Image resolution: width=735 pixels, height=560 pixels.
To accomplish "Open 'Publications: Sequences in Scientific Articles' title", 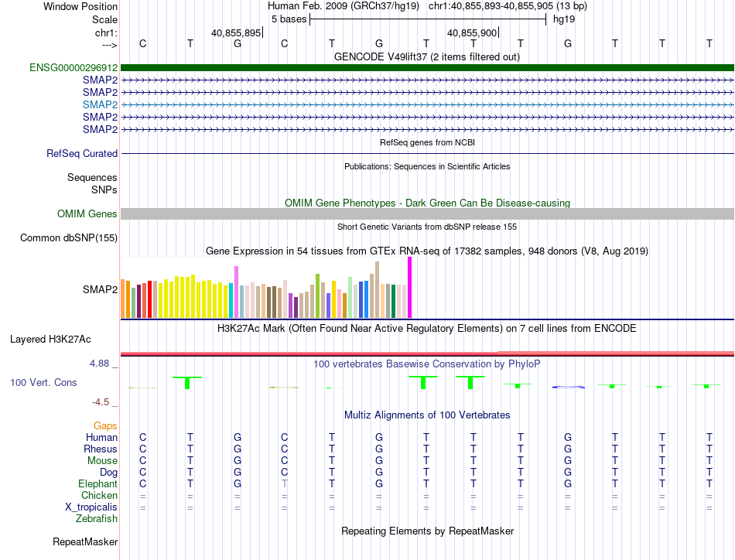I will 427,166.
